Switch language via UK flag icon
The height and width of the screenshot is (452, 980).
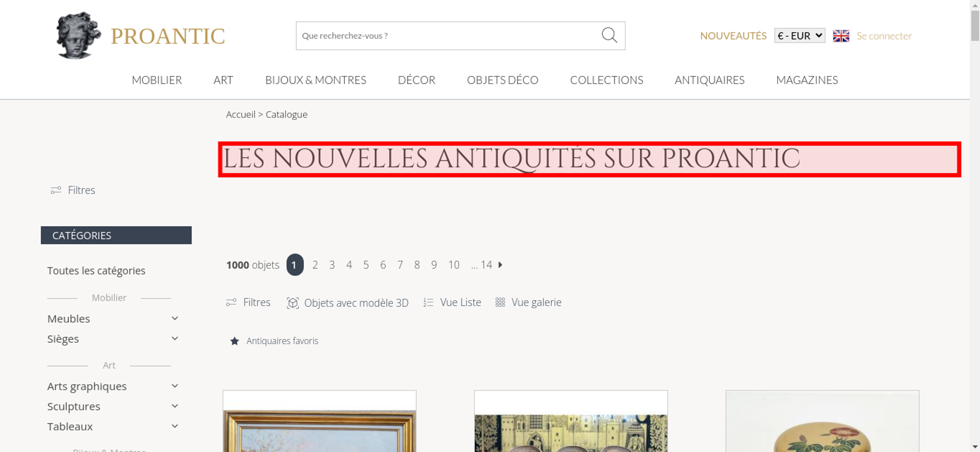pos(841,36)
